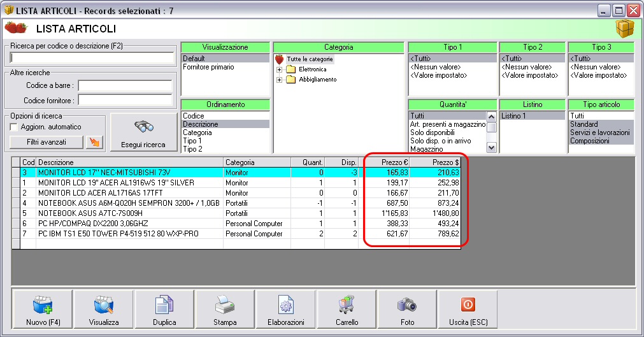The image size is (644, 337).
Task: Sort by Tipo 2 in the Ordinamento list
Action: click(x=225, y=149)
